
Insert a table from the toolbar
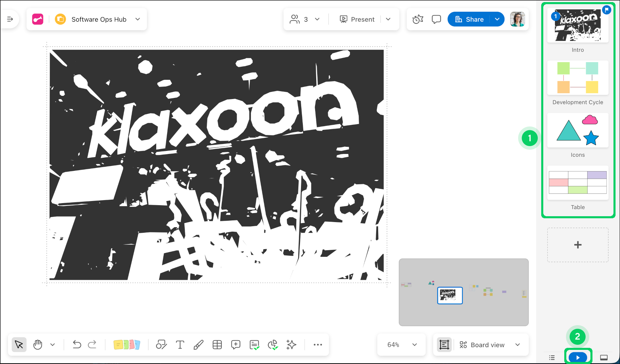tap(217, 345)
